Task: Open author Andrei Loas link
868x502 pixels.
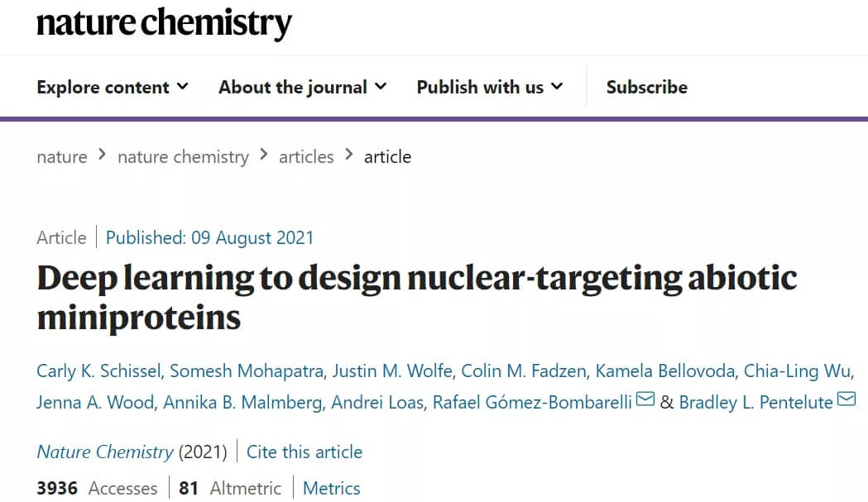Action: click(377, 403)
